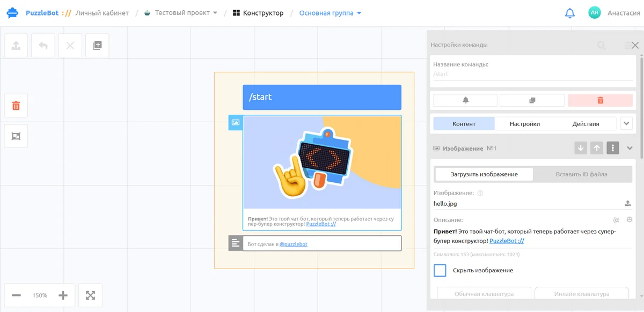Click the upload icon next to hello.jpg
This screenshot has height=312, width=644.
point(628,204)
